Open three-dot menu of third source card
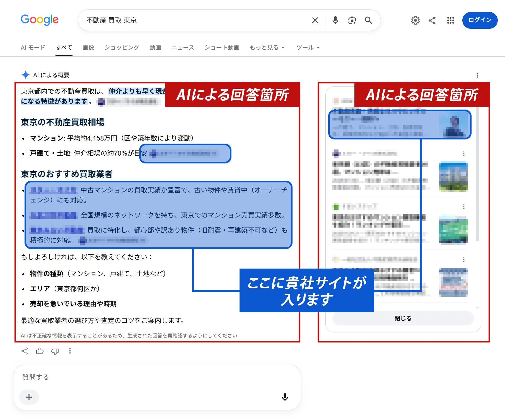 [x=464, y=207]
